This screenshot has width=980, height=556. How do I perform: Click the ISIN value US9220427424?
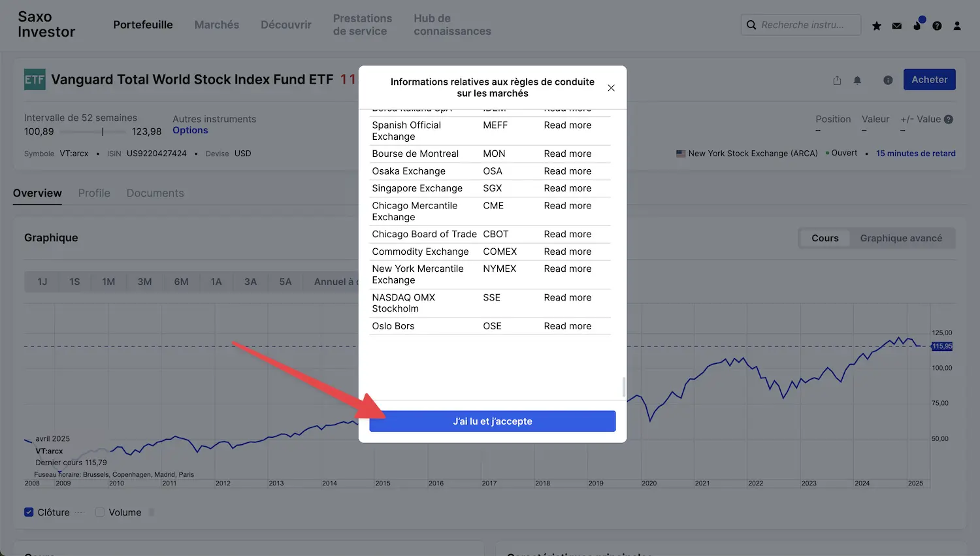point(157,154)
